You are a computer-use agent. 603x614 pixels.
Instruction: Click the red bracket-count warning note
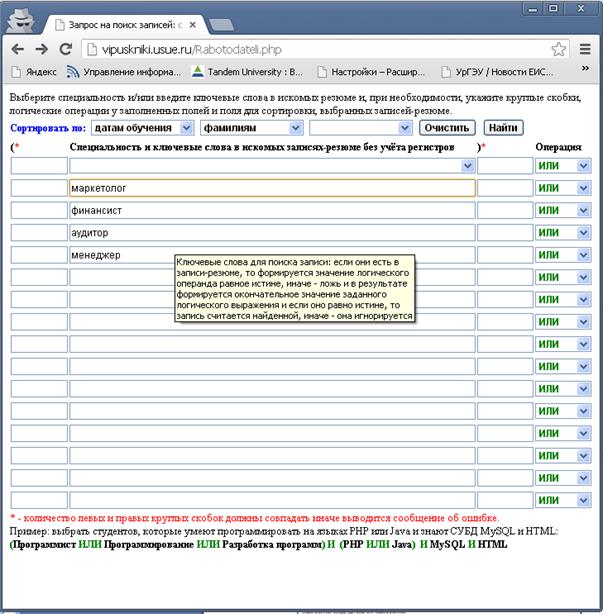pos(255,518)
